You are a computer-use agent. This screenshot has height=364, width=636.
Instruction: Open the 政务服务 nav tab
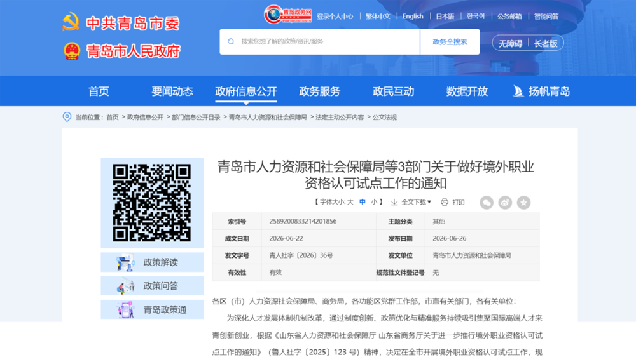click(x=319, y=91)
